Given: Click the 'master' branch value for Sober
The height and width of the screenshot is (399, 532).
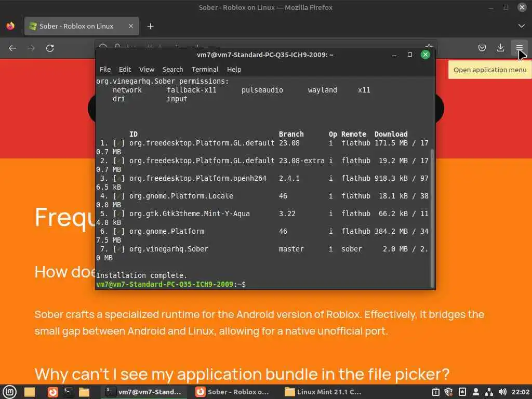Looking at the screenshot, I should [291, 249].
